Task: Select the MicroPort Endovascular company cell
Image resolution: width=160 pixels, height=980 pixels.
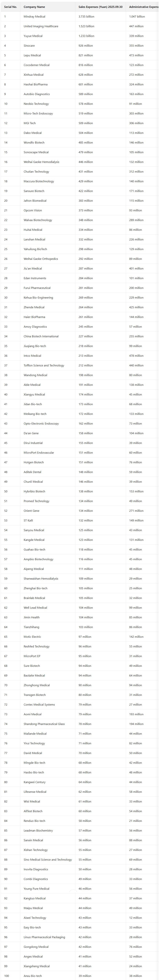Action: (39, 453)
